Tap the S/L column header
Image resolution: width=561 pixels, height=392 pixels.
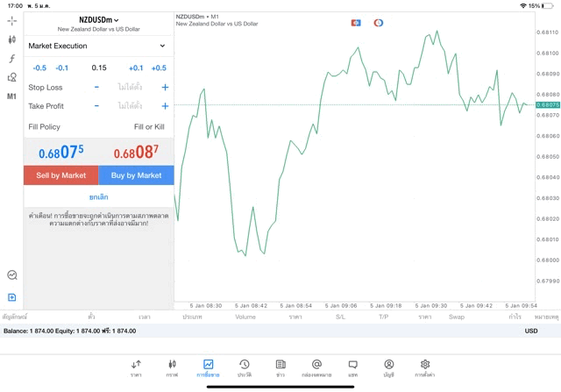[341, 317]
